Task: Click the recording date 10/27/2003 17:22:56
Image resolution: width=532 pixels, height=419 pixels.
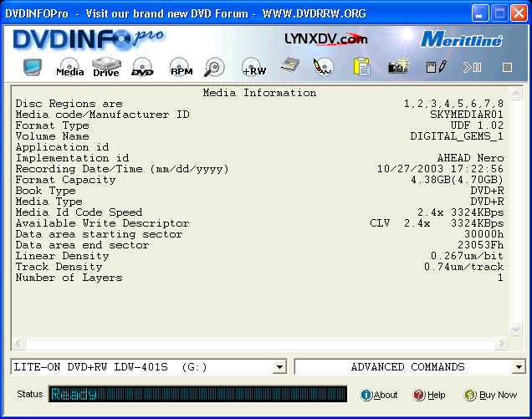Action: coord(440,169)
